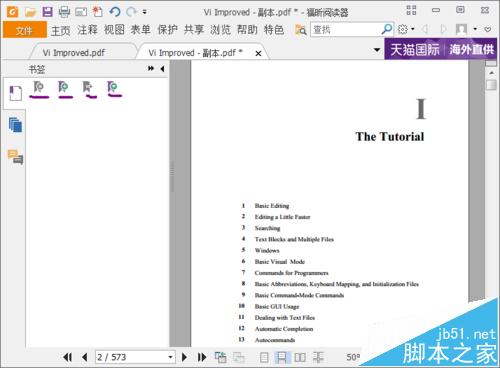
Task: Open the orange 文件 menu
Action: (x=24, y=30)
